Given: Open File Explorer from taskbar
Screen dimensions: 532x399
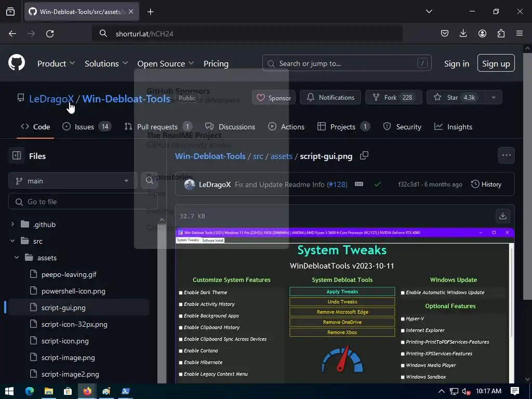Looking at the screenshot, I should click(x=49, y=391).
